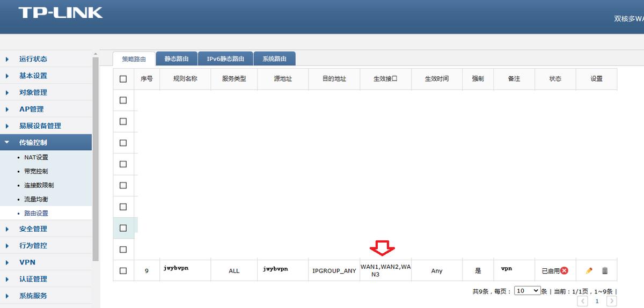The image size is (644, 308).
Task: Edit the jwybvpn rule with pencil icon
Action: pyautogui.click(x=589, y=270)
